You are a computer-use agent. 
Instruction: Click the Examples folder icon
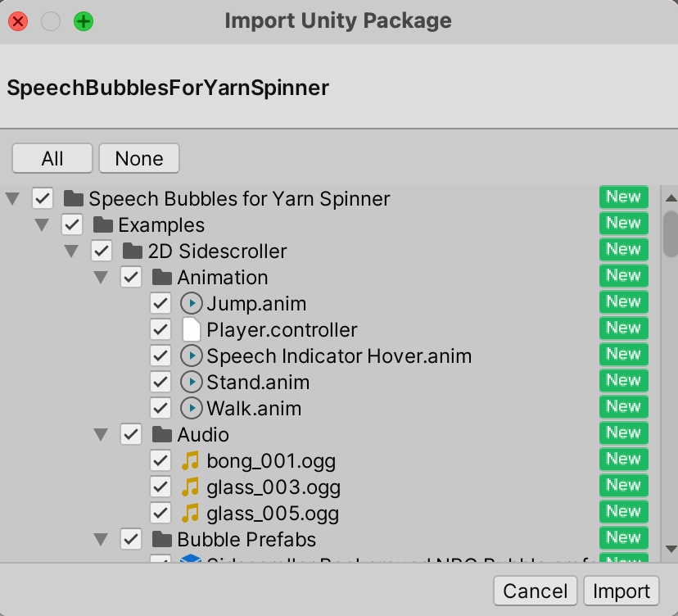[x=102, y=225]
